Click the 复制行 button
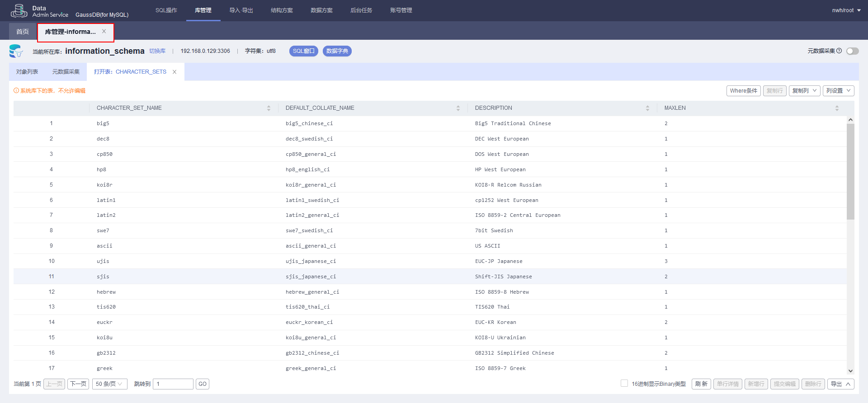Image resolution: width=868 pixels, height=403 pixels. (x=775, y=91)
